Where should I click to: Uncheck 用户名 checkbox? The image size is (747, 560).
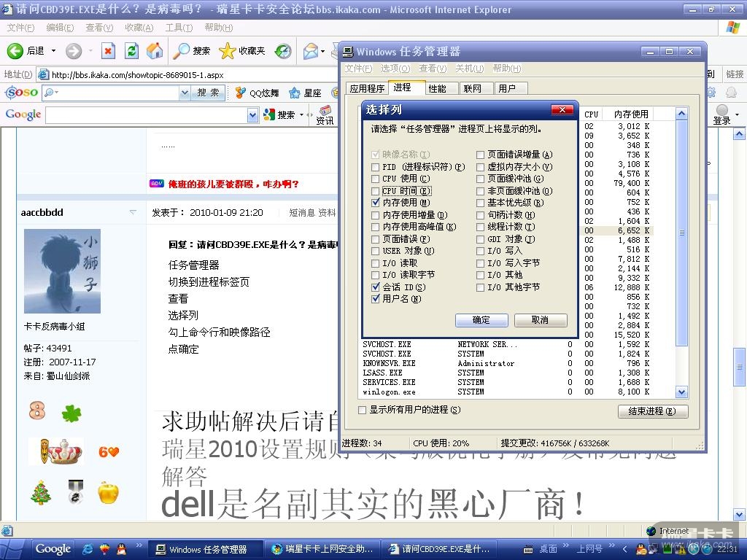(376, 299)
